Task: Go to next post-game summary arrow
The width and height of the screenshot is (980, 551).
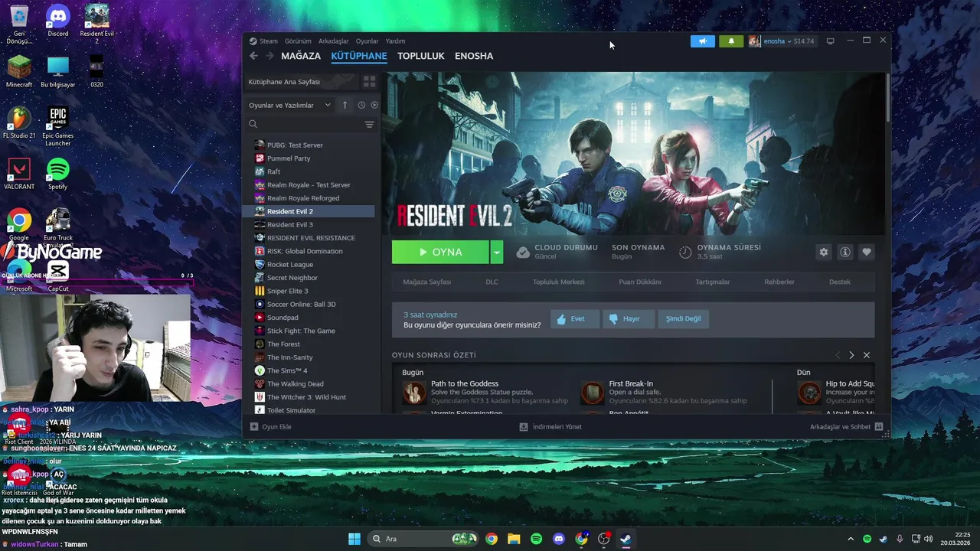Action: point(851,355)
